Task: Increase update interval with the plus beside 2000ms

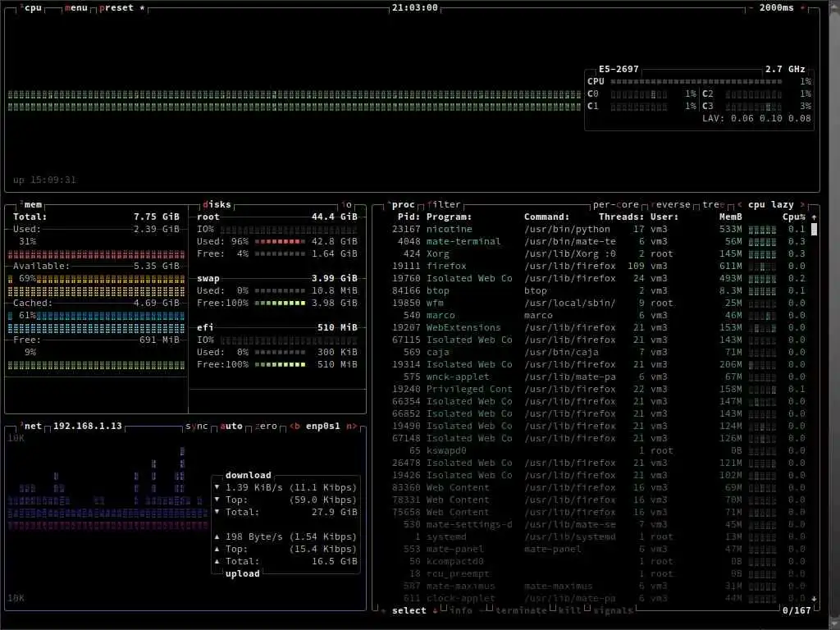Action: (802, 8)
